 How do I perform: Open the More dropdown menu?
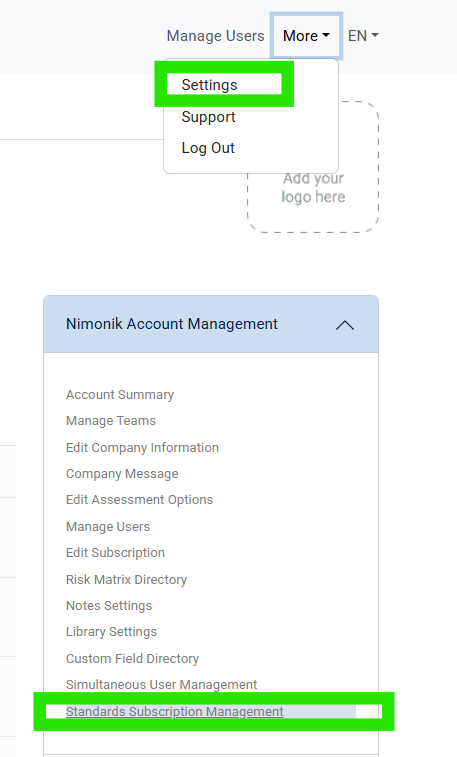pos(306,36)
